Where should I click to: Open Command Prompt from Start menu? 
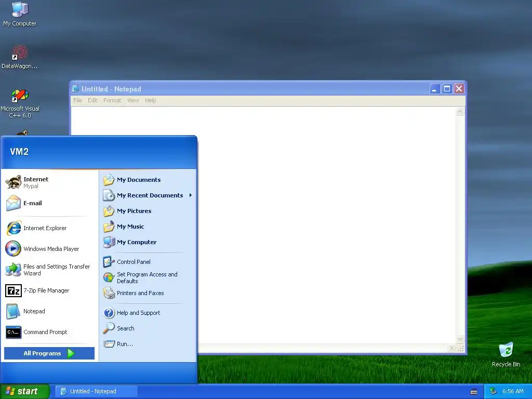(x=49, y=332)
